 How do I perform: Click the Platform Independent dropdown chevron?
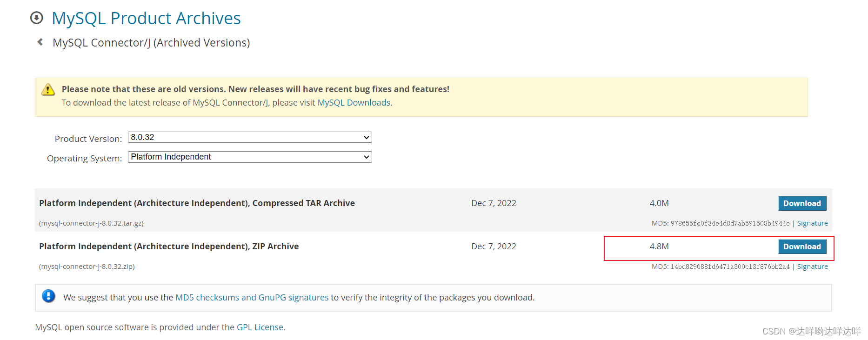click(367, 157)
